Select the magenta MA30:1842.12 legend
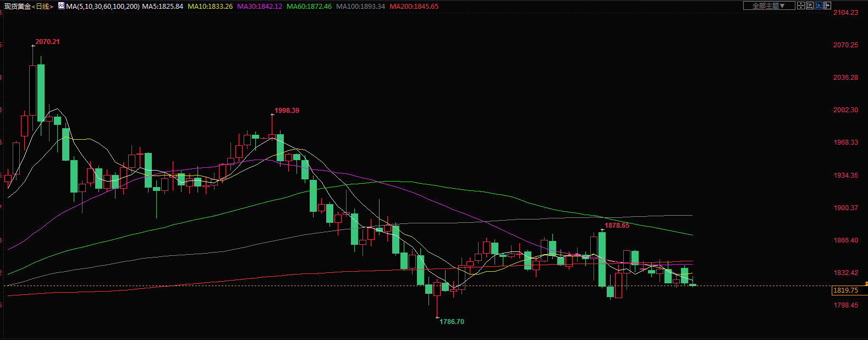The image size is (868, 340). (260, 7)
